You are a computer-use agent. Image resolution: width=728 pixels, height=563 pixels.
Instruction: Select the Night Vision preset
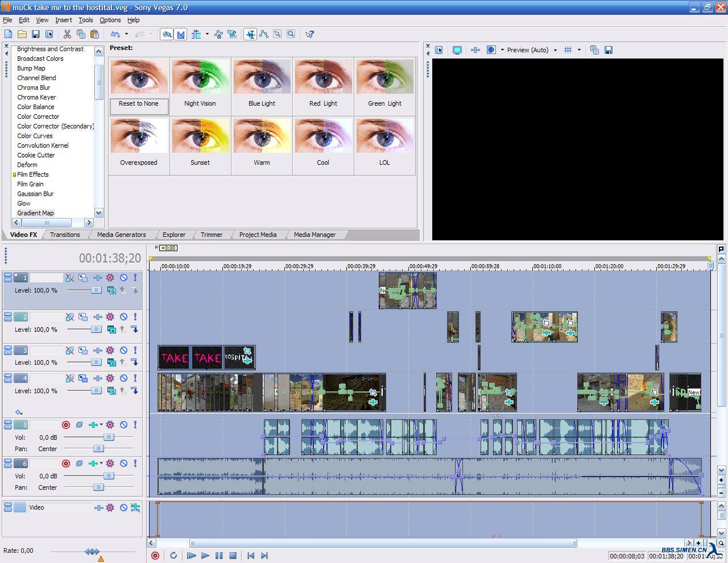(200, 86)
